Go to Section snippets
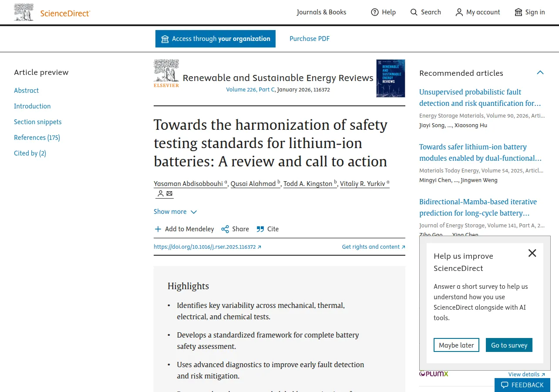The image size is (559, 392). click(38, 122)
